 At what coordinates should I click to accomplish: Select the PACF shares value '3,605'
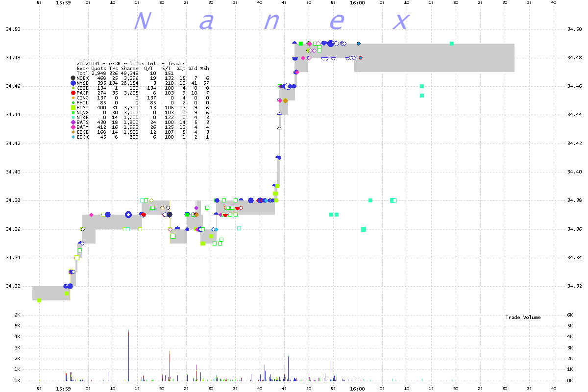(131, 93)
